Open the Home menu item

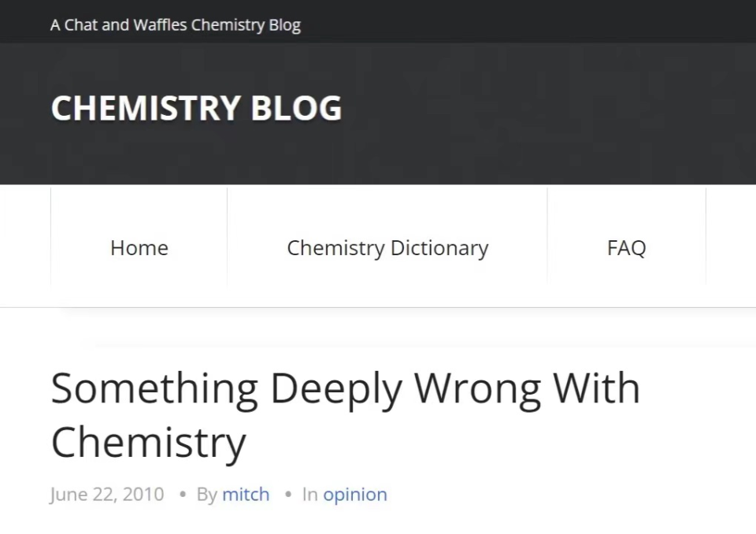tap(139, 248)
